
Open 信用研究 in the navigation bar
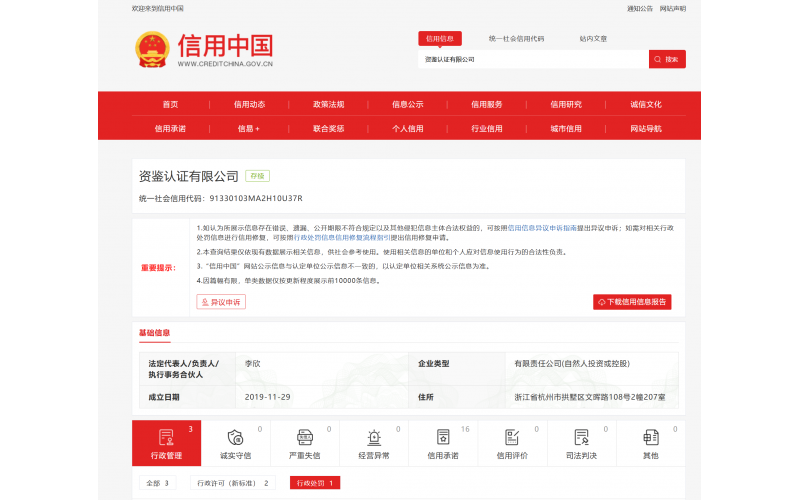click(566, 104)
